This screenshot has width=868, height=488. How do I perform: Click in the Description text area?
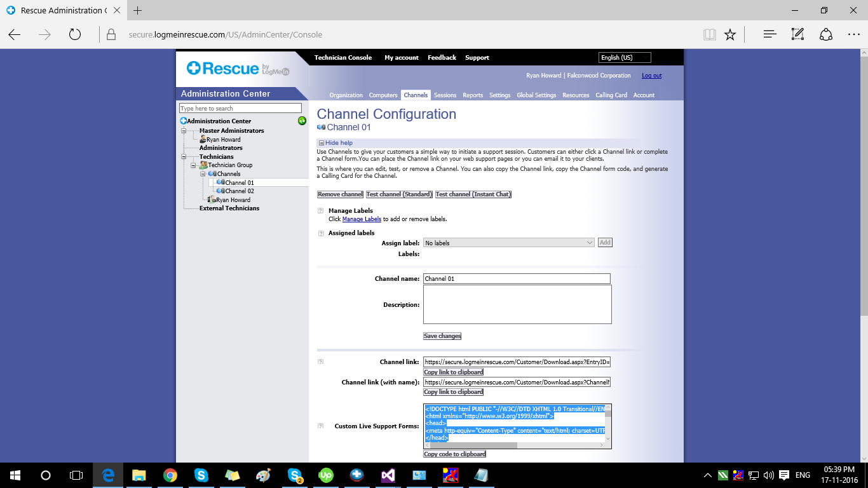517,304
